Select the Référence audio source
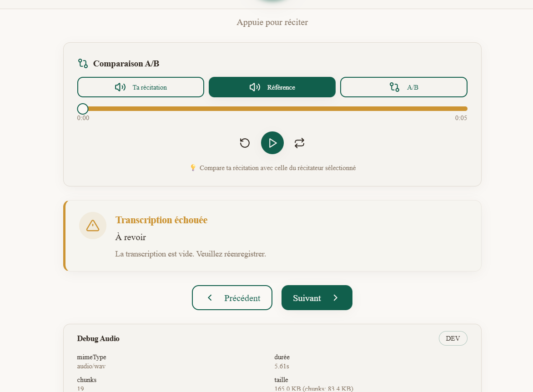The height and width of the screenshot is (392, 533). [272, 87]
